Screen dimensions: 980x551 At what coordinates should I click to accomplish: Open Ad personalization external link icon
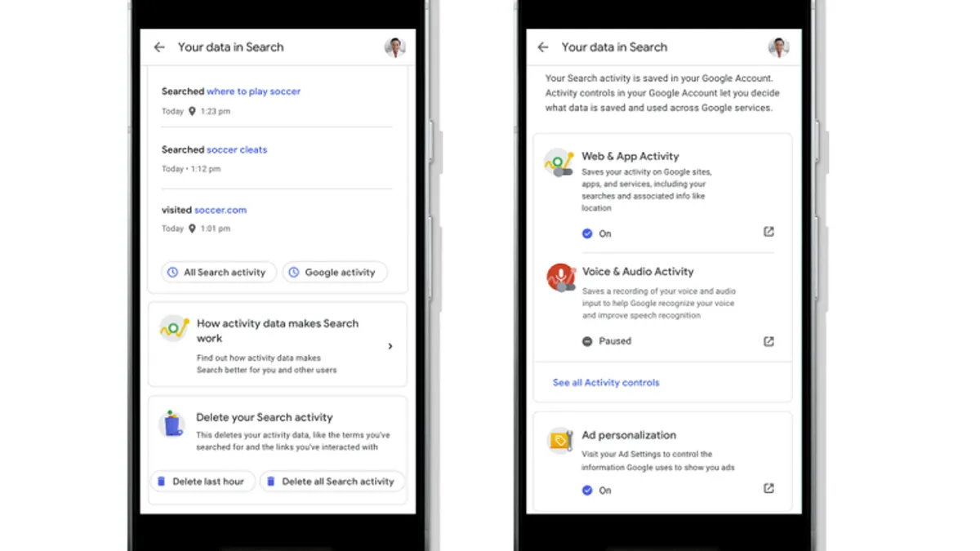pos(768,488)
